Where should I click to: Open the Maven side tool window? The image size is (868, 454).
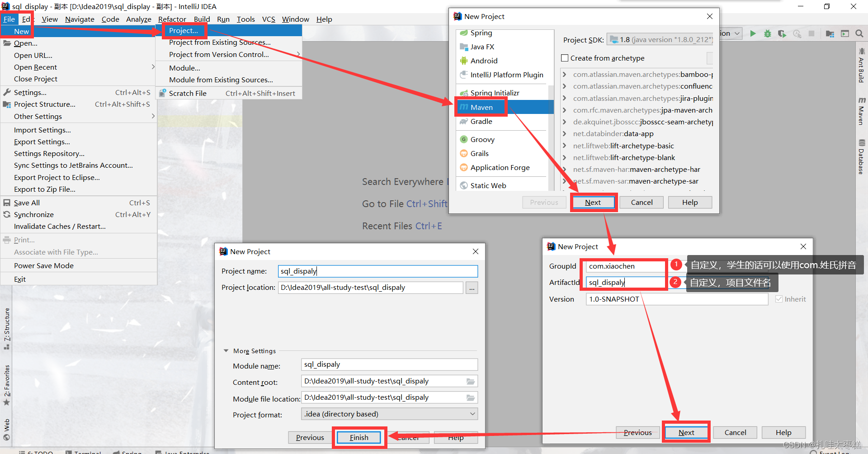click(x=861, y=111)
